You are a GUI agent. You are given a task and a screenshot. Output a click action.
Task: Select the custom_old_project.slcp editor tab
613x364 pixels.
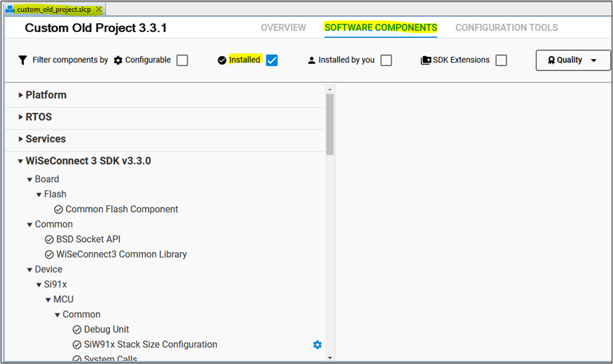coord(54,9)
